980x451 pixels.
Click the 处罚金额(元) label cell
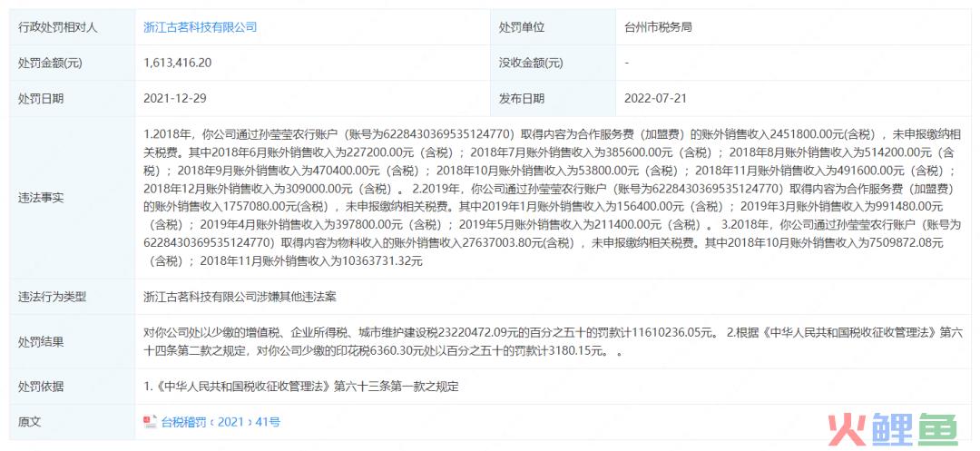(x=72, y=64)
